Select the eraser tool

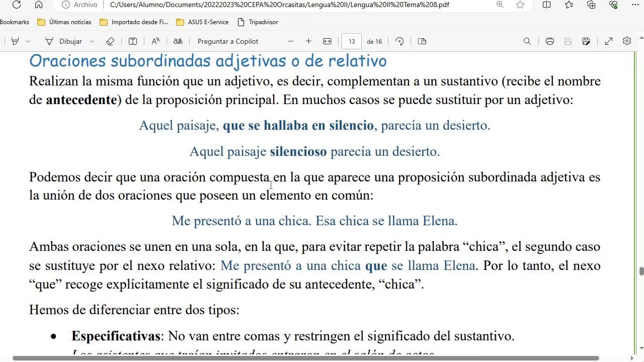tap(110, 41)
